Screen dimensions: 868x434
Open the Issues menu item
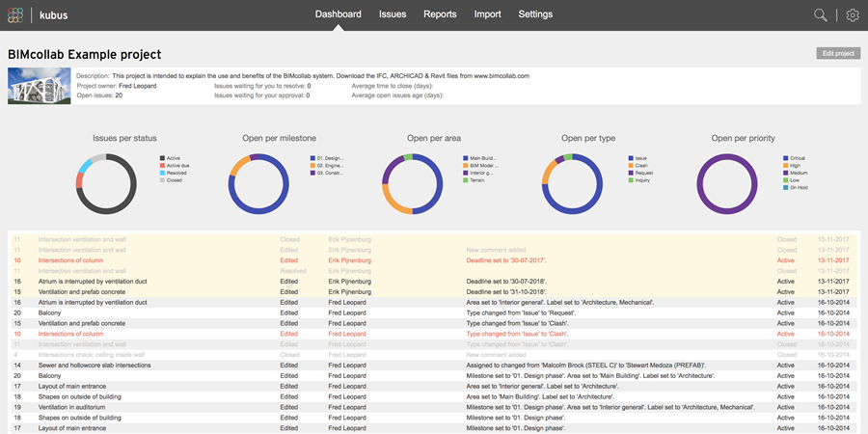[x=393, y=14]
